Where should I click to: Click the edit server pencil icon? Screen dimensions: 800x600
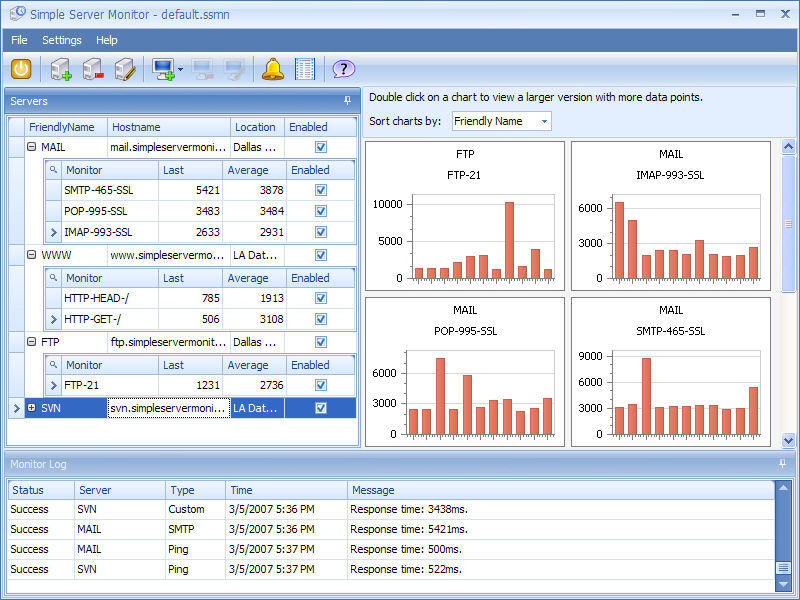[x=125, y=69]
